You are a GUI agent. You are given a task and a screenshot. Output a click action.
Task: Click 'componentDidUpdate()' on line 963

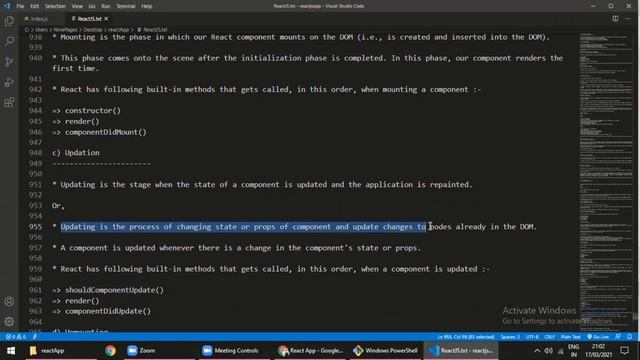tap(108, 311)
